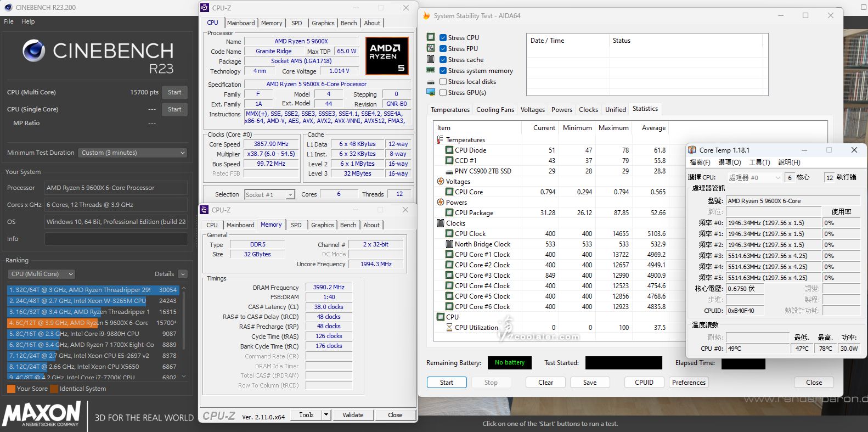
Task: Open the Bench tab in the upper CPU-Z window
Action: point(348,23)
